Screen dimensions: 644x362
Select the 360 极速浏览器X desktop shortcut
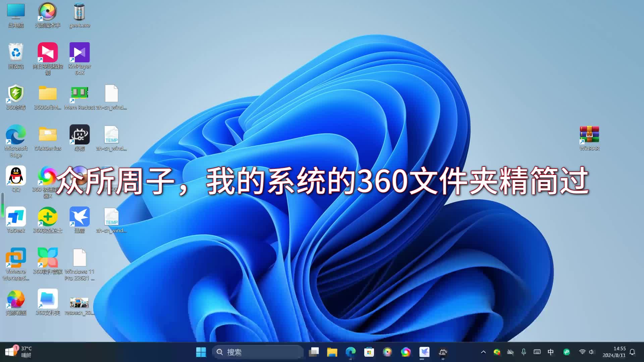[x=47, y=182]
